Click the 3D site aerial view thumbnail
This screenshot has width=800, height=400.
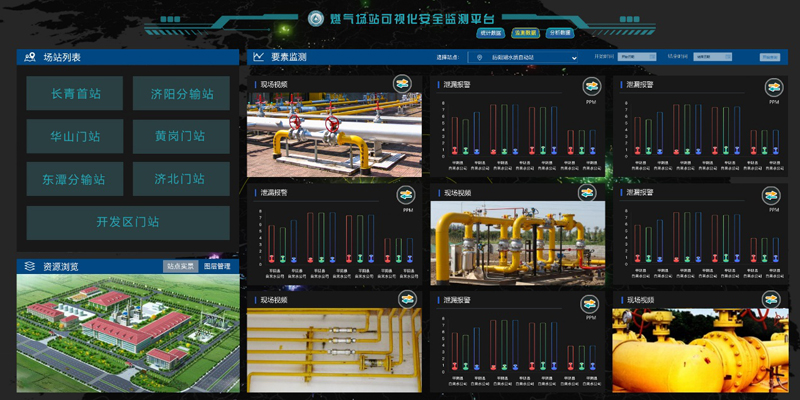click(128, 334)
